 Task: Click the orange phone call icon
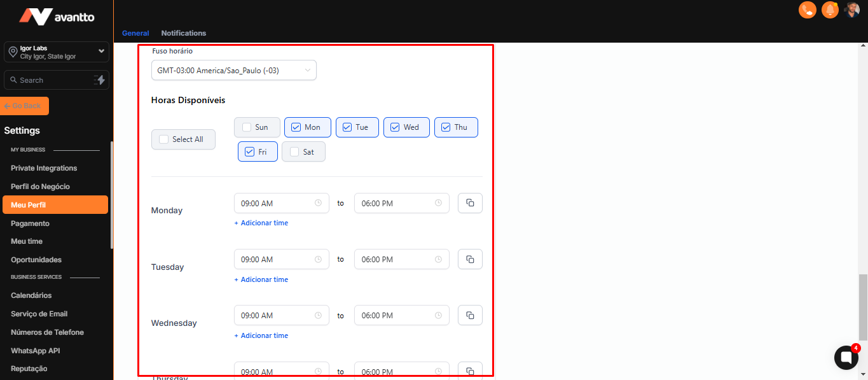click(x=808, y=10)
